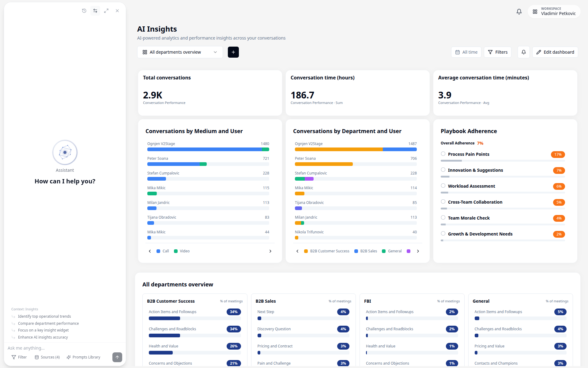Screen dimensions: 588x368
Task: Toggle General legend item
Action: tap(392, 251)
